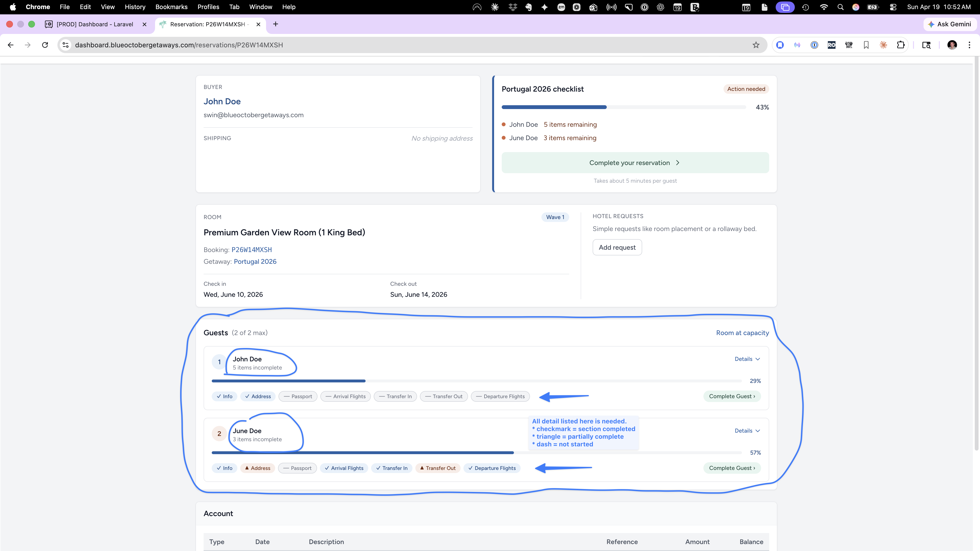Expand Details for June Doe
The width and height of the screenshot is (980, 551).
point(747,431)
